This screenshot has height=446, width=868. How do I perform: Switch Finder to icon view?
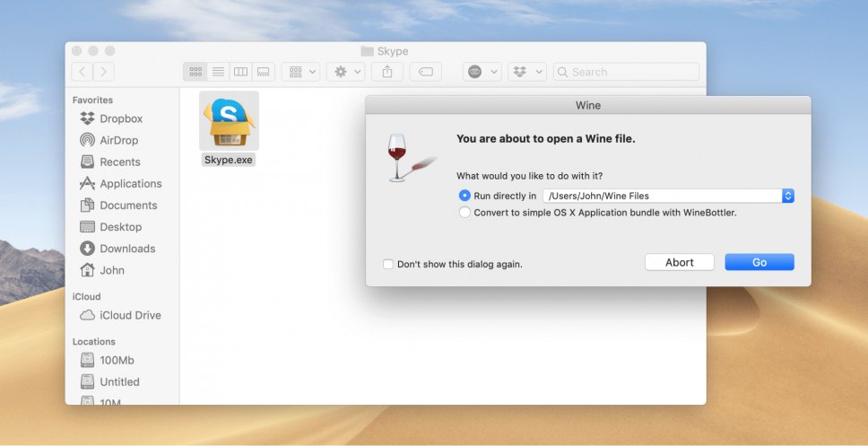195,72
